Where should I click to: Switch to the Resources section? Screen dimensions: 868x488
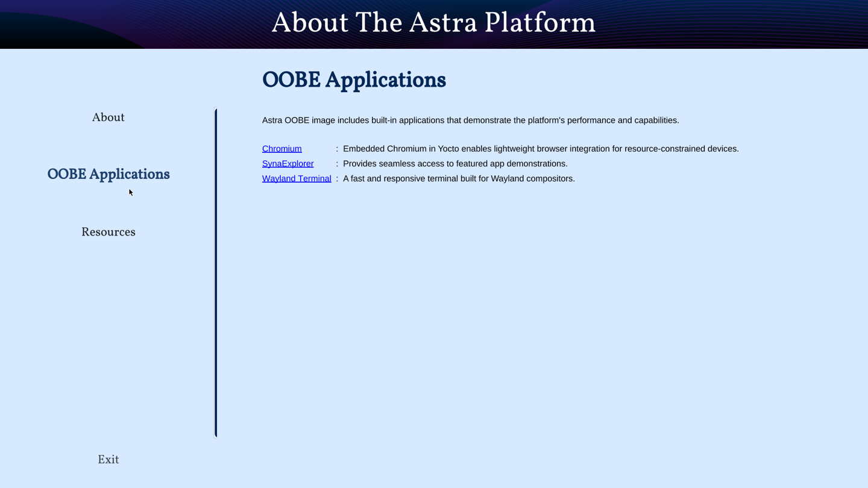pos(108,233)
